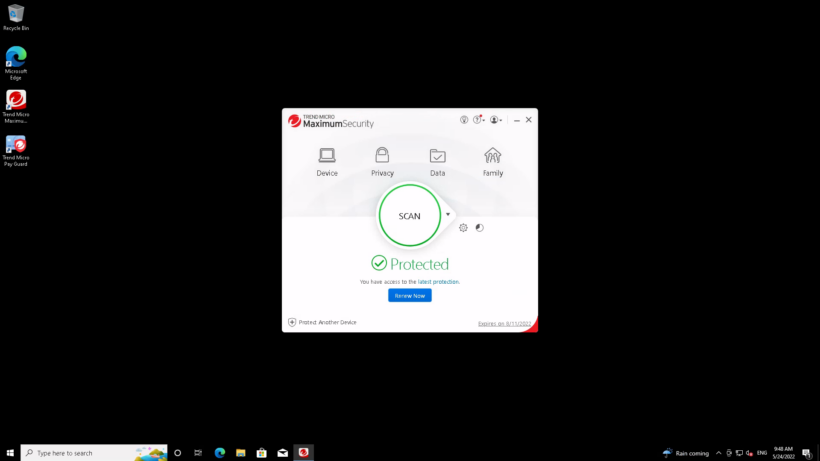Screen dimensions: 820x461
Task: Select the Microsoft Edge desktop shortcut
Action: (16, 63)
